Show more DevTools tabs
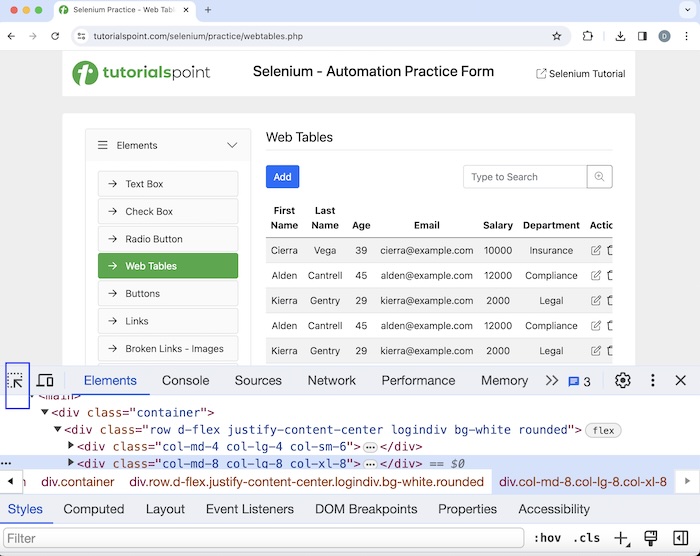 coord(552,381)
